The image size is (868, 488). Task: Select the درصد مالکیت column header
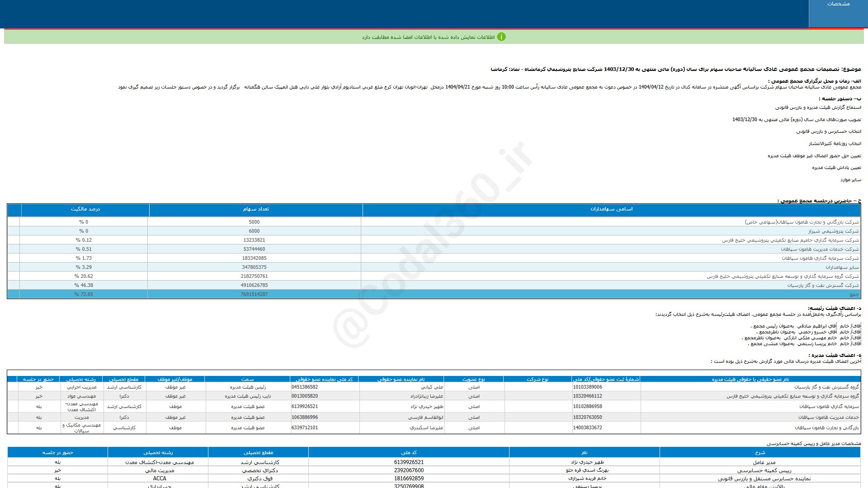[x=85, y=209]
